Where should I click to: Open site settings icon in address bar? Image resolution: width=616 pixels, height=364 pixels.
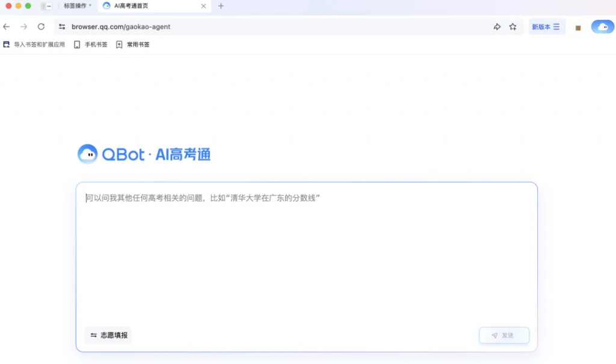tap(62, 26)
